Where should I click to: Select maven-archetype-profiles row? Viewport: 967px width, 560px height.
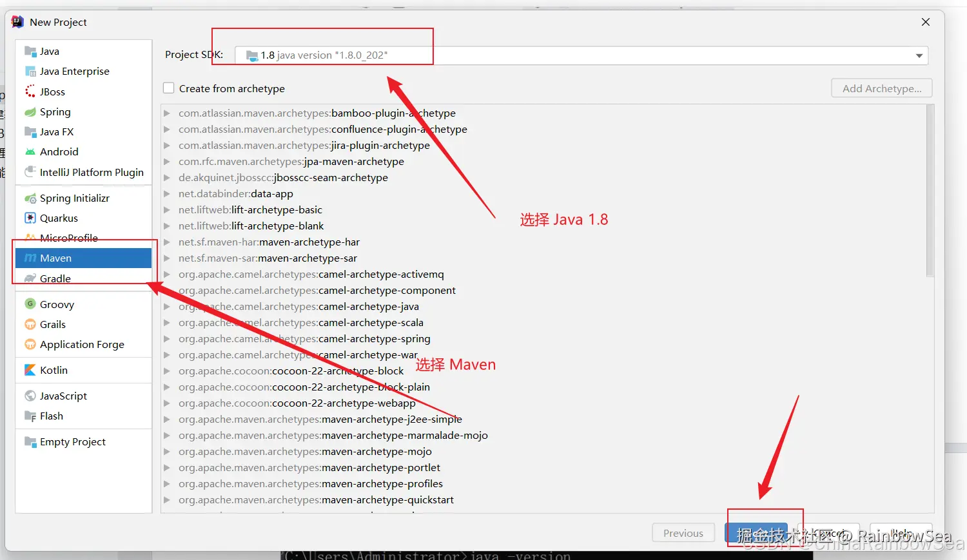545,484
